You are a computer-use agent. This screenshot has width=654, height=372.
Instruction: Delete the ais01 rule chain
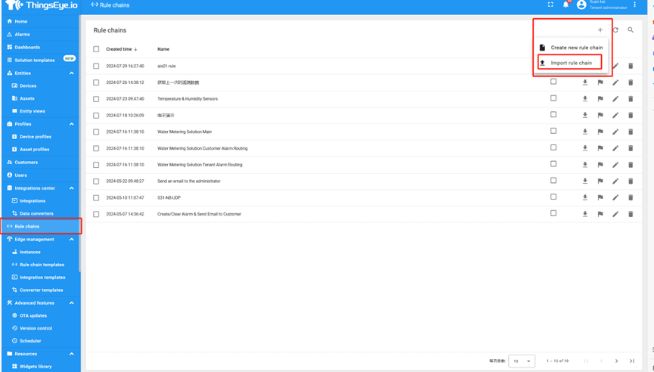pos(631,66)
